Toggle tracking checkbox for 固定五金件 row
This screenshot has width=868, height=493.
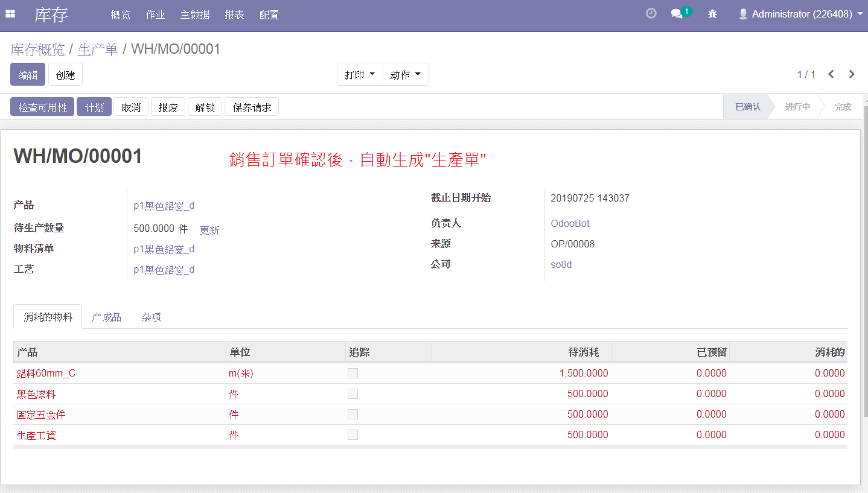pyautogui.click(x=353, y=415)
